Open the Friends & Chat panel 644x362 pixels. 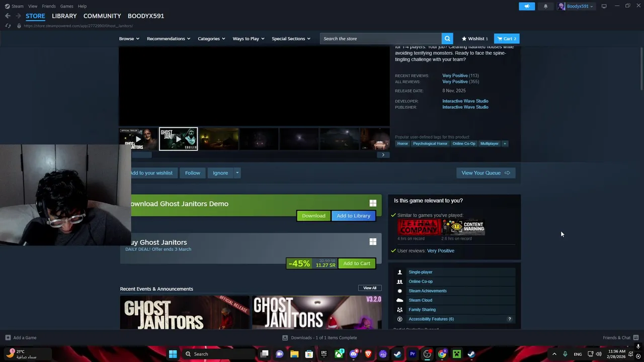tap(620, 338)
